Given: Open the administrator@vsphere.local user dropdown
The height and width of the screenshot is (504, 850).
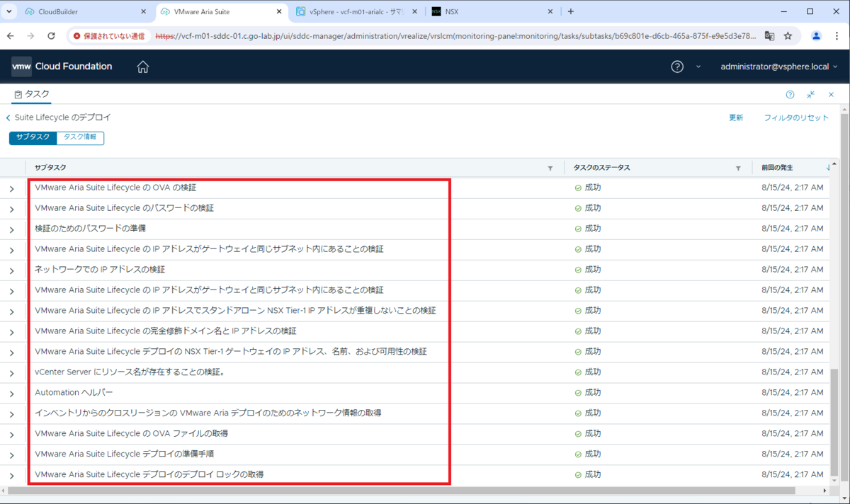Looking at the screenshot, I should 779,67.
